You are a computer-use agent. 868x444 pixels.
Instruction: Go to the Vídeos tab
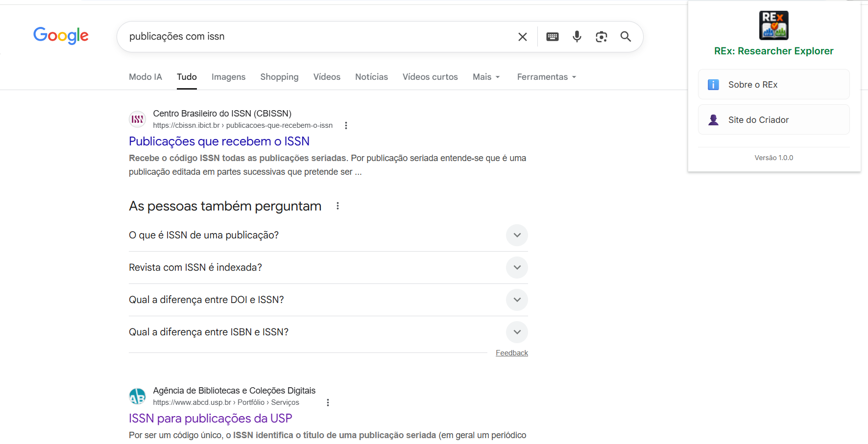pyautogui.click(x=327, y=77)
